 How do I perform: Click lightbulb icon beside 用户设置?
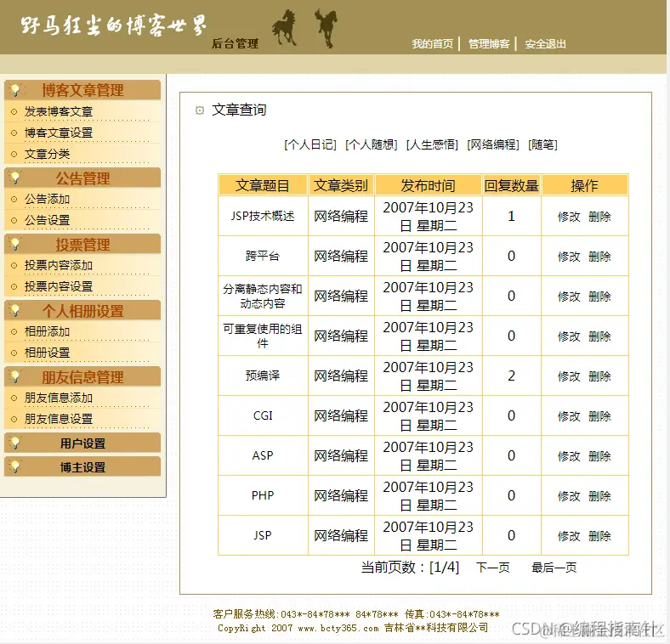click(x=16, y=443)
